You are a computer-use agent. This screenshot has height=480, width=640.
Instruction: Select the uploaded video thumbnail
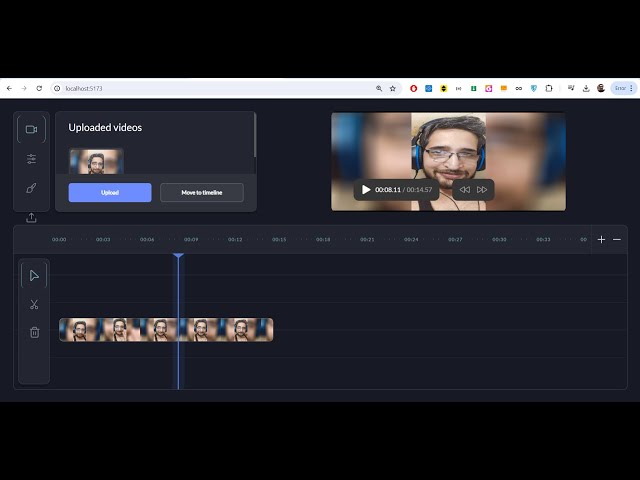coord(96,161)
